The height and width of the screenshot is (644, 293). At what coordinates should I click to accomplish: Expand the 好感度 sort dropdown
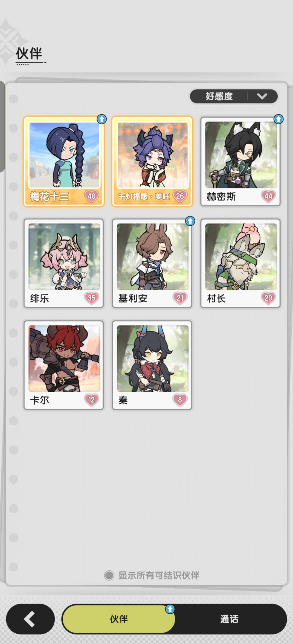pyautogui.click(x=234, y=96)
